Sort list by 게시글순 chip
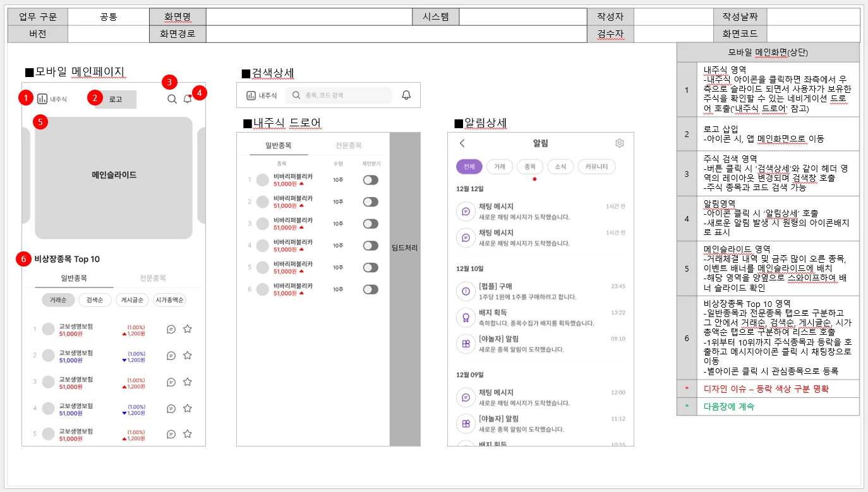 pyautogui.click(x=132, y=300)
